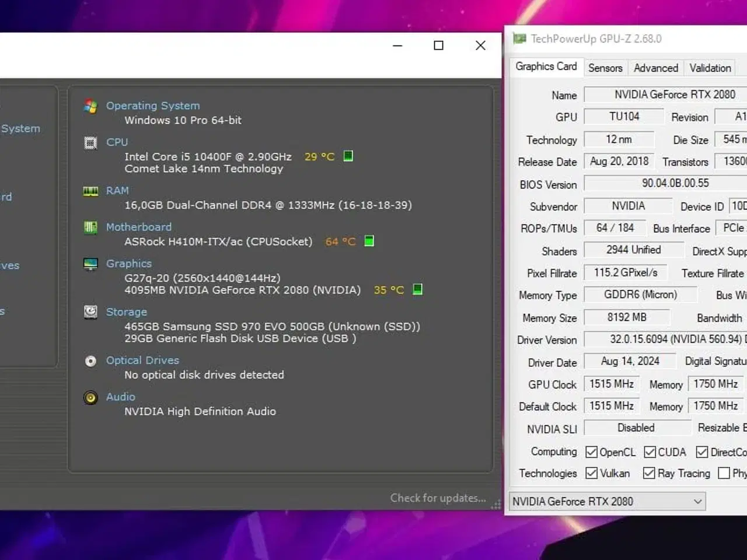
Task: Toggle the CUDA checkbox
Action: (650, 452)
